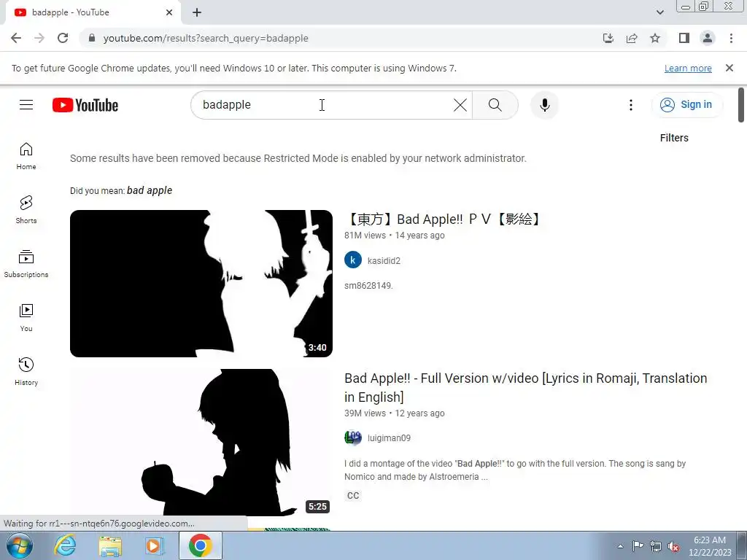
Task: Open the search Filters
Action: click(673, 138)
